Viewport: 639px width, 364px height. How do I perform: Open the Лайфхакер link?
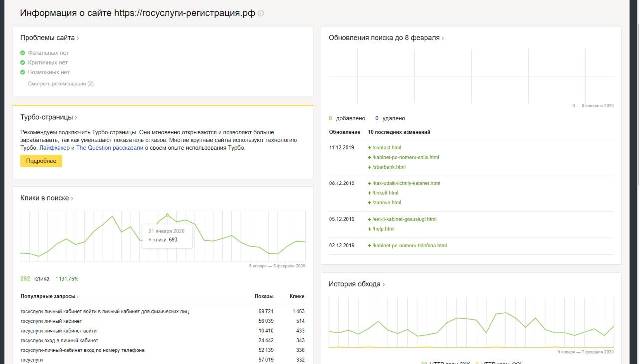54,148
